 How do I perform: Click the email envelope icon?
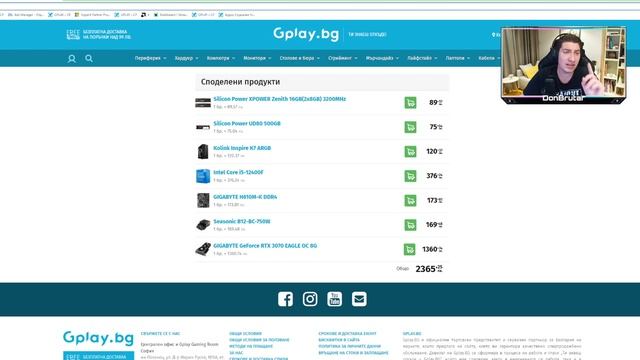click(x=359, y=299)
